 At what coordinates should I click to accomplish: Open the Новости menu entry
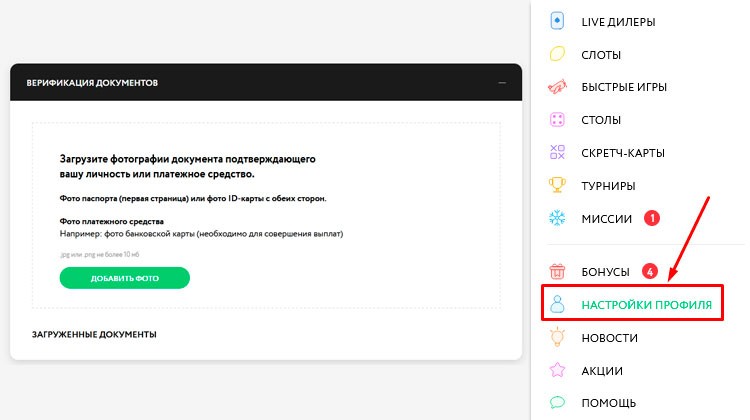[609, 338]
